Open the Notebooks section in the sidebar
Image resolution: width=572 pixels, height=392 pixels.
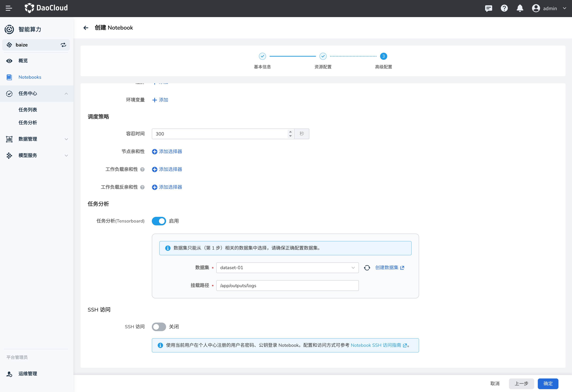pos(30,77)
